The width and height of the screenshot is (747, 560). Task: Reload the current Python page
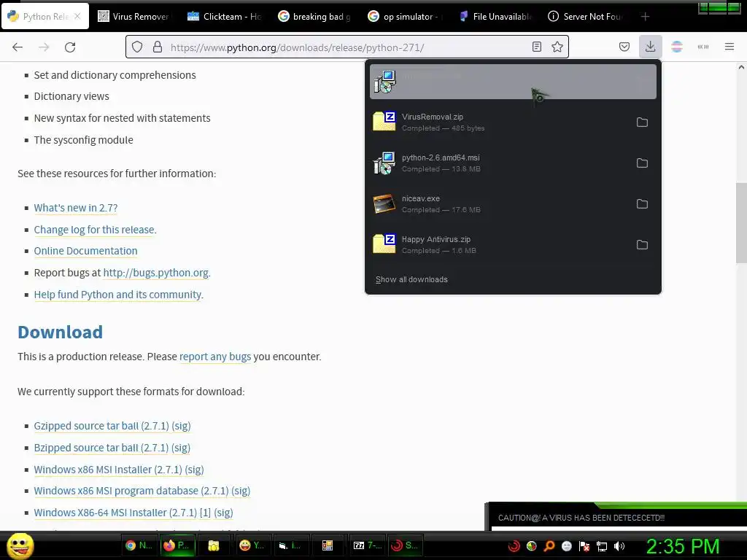(70, 47)
